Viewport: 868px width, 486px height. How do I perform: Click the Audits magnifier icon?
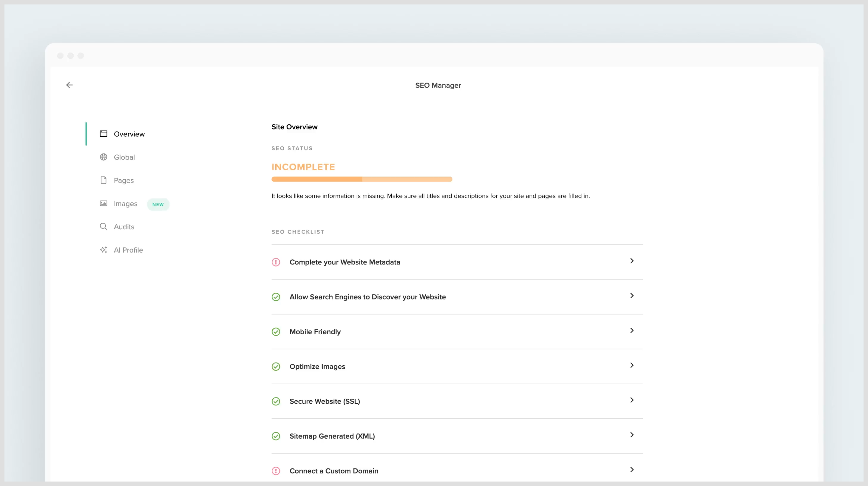pyautogui.click(x=104, y=227)
